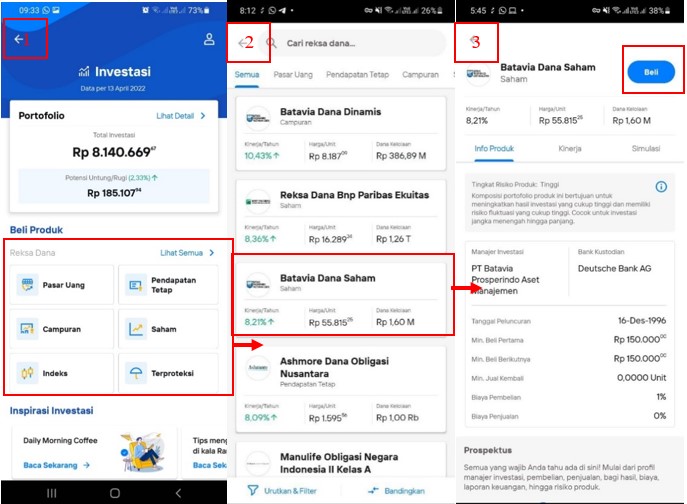
Task: Tap Baca Sekarang under Daily Morning Coffee
Action: 50,465
